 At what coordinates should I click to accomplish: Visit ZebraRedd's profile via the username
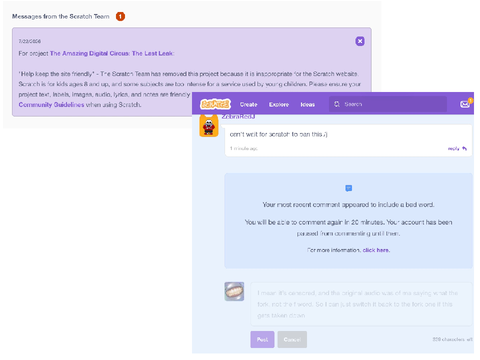coord(238,117)
